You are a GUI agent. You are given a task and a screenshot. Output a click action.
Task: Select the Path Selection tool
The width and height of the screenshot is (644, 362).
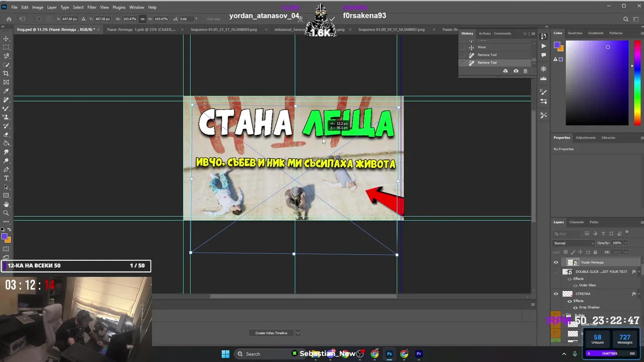(x=6, y=187)
